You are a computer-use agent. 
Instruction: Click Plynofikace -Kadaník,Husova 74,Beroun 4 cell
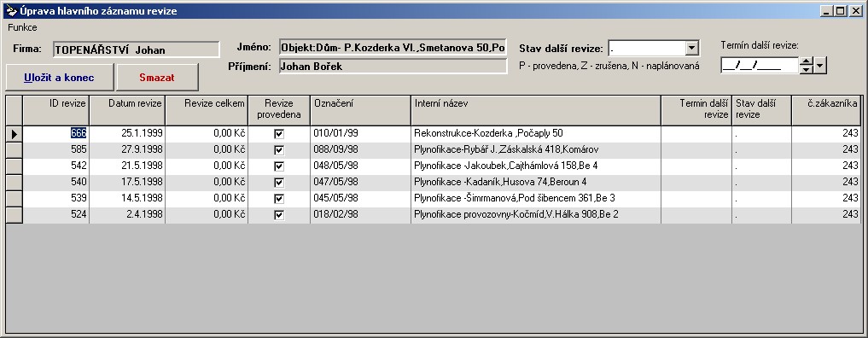[536, 182]
